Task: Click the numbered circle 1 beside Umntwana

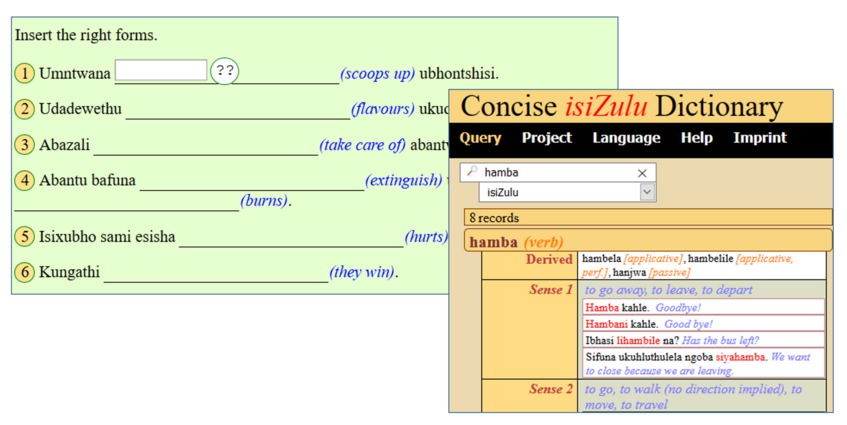Action: [x=24, y=73]
